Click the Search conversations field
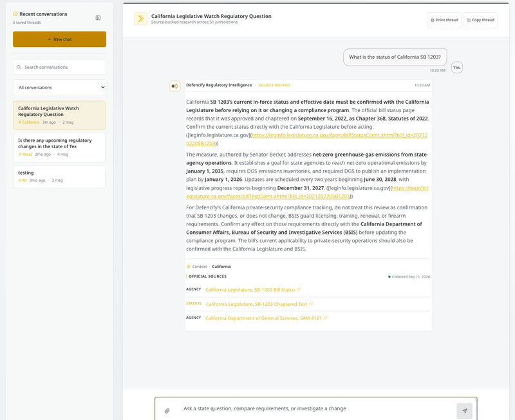 [59, 67]
